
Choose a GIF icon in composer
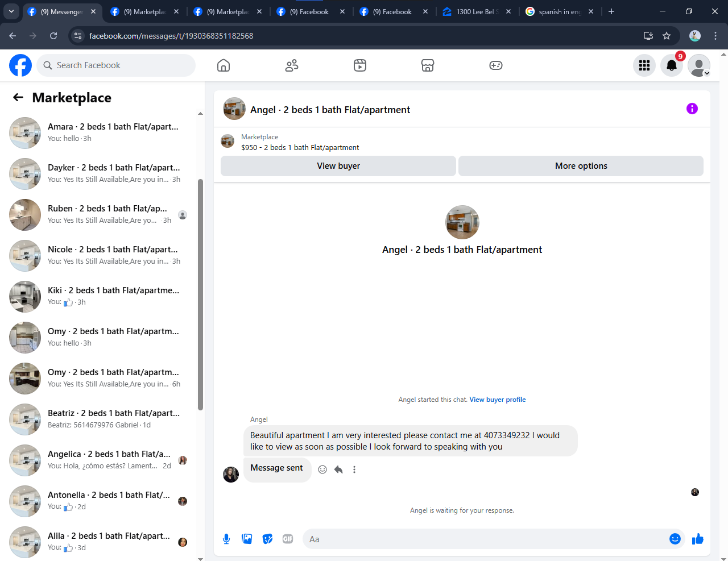pos(288,539)
